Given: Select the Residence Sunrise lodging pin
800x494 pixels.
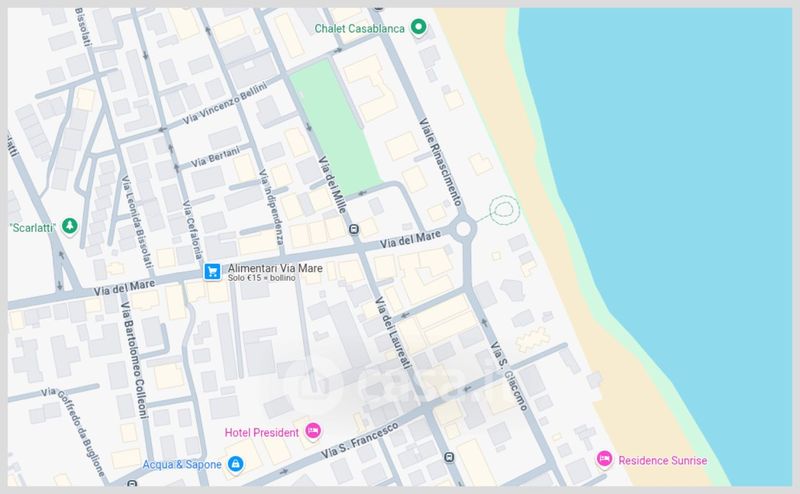Looking at the screenshot, I should click(603, 459).
